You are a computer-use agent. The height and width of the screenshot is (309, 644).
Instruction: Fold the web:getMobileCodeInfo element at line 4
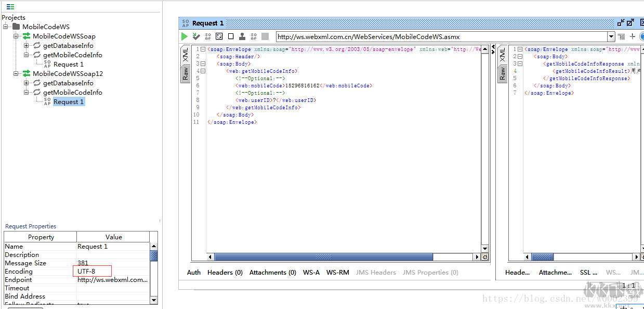pyautogui.click(x=203, y=71)
